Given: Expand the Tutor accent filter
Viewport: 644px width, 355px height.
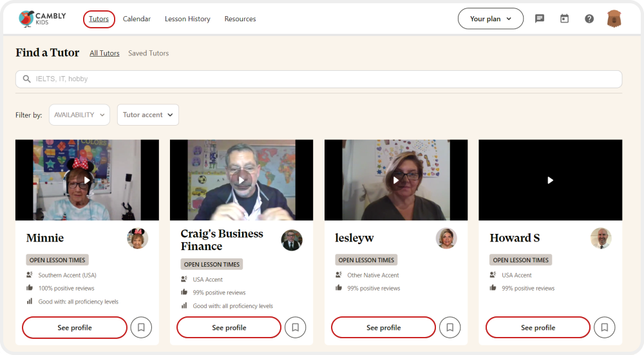Looking at the screenshot, I should (147, 115).
